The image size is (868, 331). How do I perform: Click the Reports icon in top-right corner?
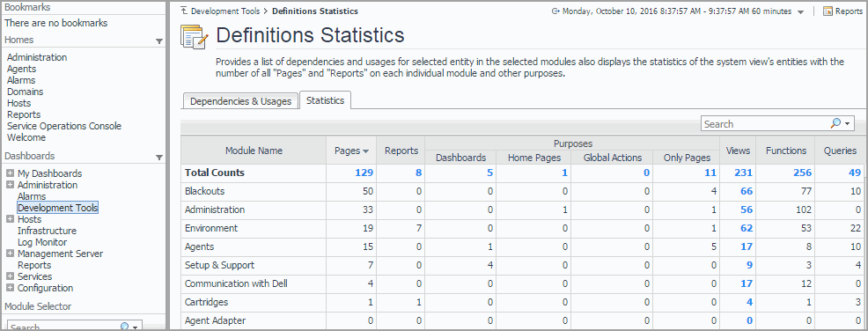[x=828, y=11]
